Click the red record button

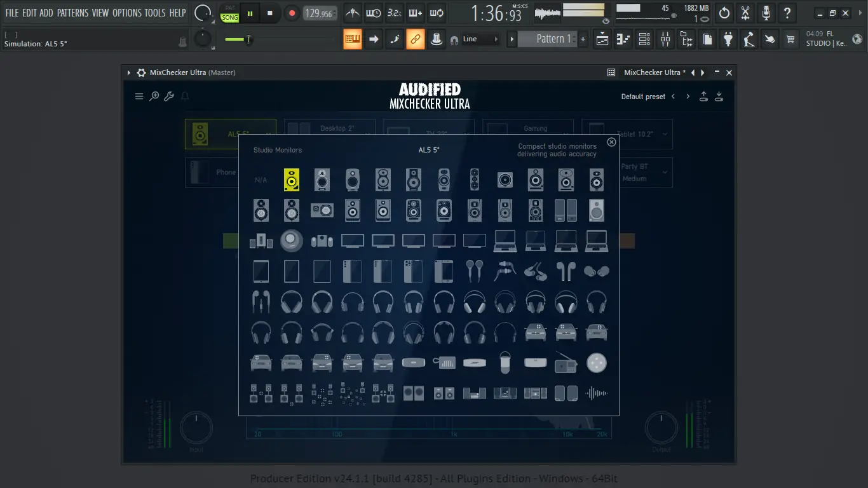coord(292,13)
